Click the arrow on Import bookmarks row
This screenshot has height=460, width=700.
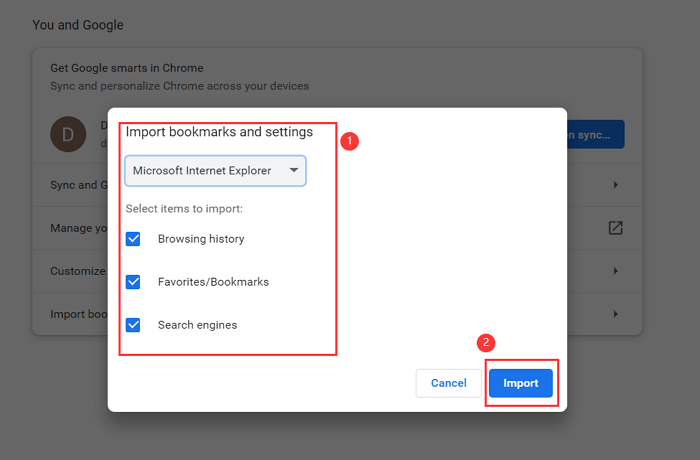(x=615, y=314)
